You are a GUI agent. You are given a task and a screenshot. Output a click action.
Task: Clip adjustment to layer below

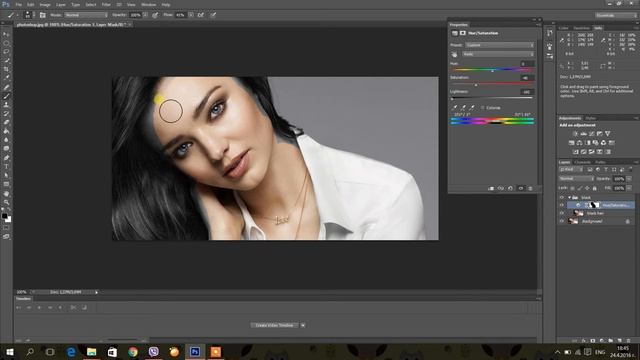point(491,189)
